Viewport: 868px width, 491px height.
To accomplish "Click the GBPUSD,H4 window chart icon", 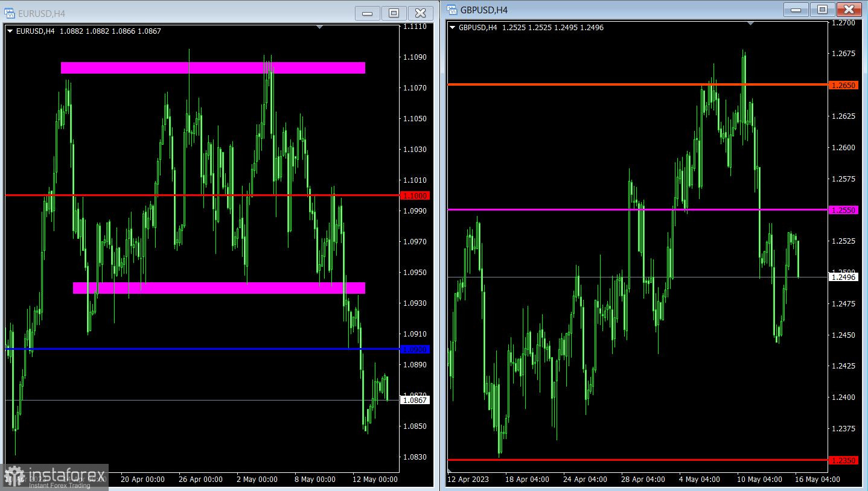I will tap(452, 10).
